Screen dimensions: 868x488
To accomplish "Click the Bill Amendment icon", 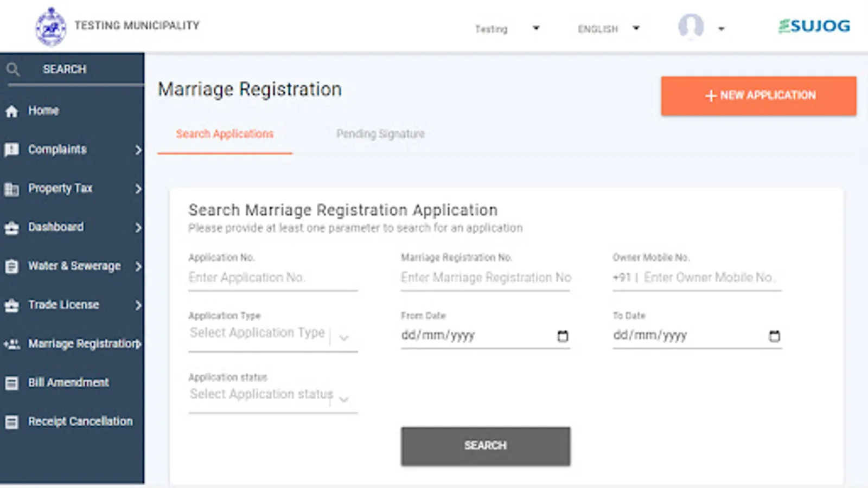I will pos(11,383).
